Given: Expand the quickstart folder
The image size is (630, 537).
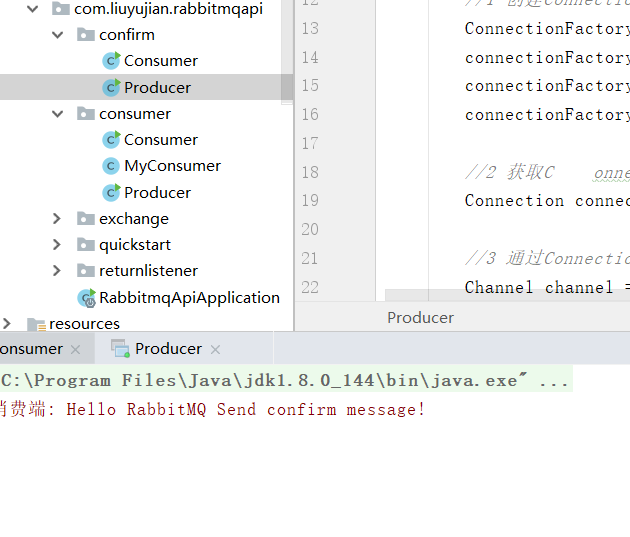Looking at the screenshot, I should [57, 245].
